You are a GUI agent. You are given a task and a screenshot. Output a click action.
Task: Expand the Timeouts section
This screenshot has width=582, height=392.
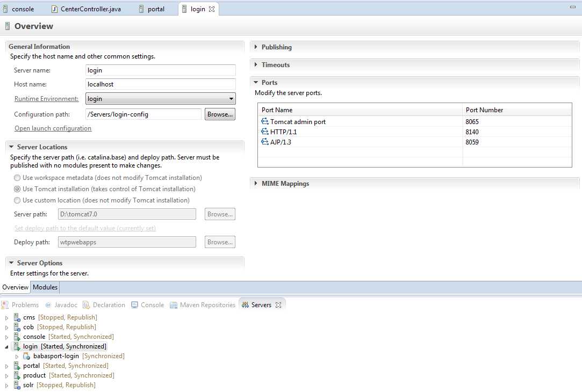(256, 64)
